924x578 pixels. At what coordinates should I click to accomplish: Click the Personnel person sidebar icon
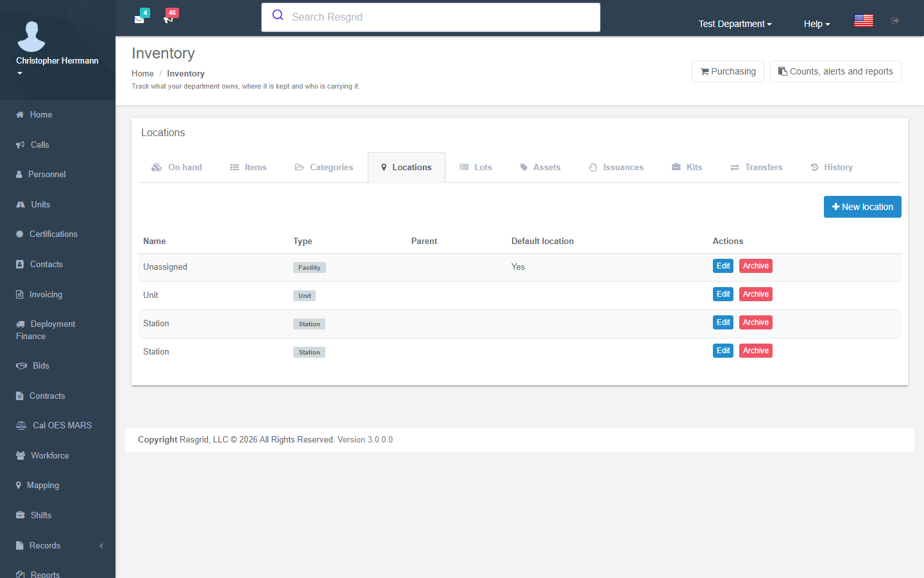(x=19, y=175)
